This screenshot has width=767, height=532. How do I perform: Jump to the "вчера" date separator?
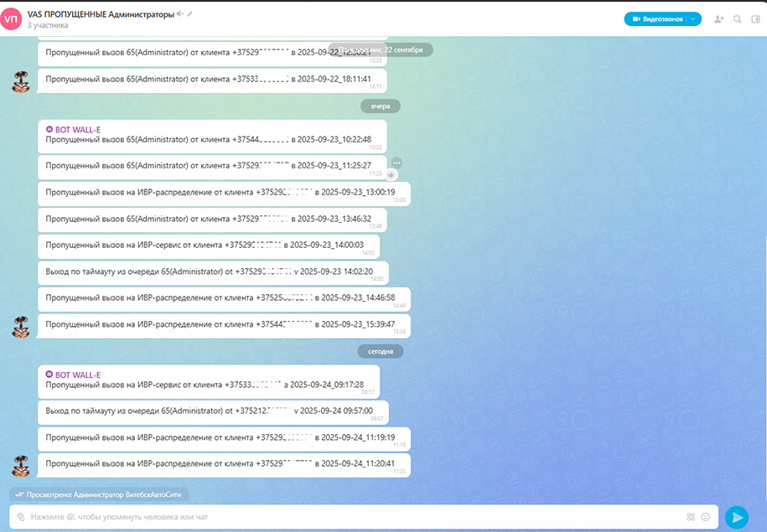click(381, 106)
